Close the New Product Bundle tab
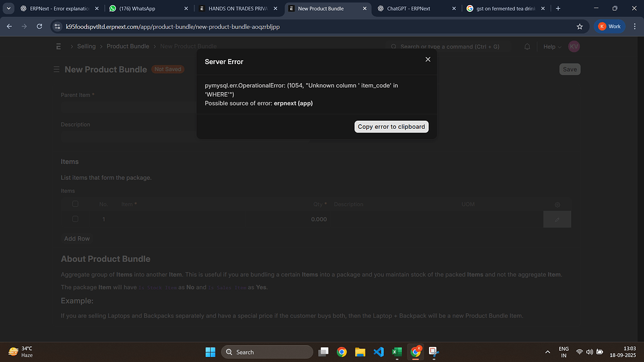The image size is (644, 362). (x=365, y=8)
